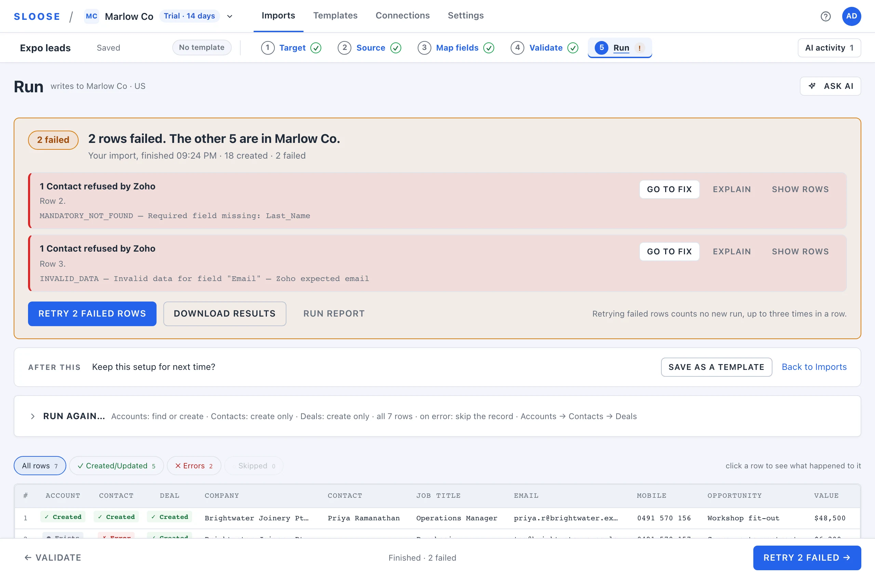The width and height of the screenshot is (875, 588).
Task: Click the Expo leads import name
Action: (x=45, y=48)
